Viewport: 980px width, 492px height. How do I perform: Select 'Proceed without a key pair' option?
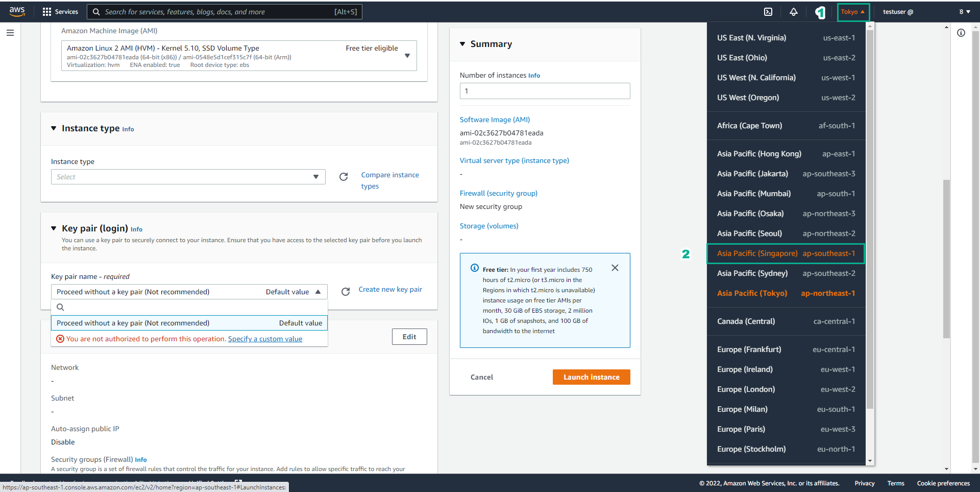click(189, 323)
